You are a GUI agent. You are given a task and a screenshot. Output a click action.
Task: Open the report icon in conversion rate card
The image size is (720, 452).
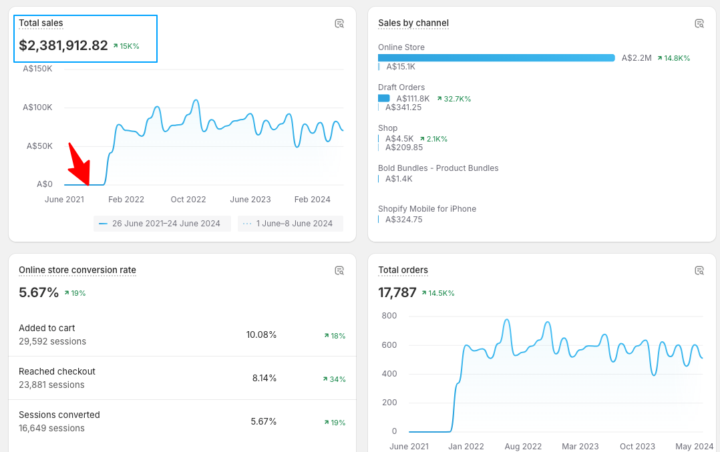[339, 270]
